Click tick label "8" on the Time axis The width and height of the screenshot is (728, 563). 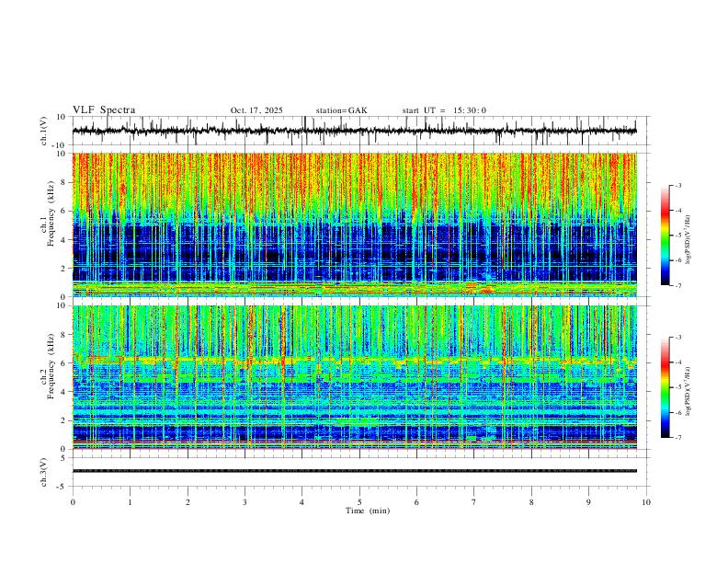tap(531, 502)
